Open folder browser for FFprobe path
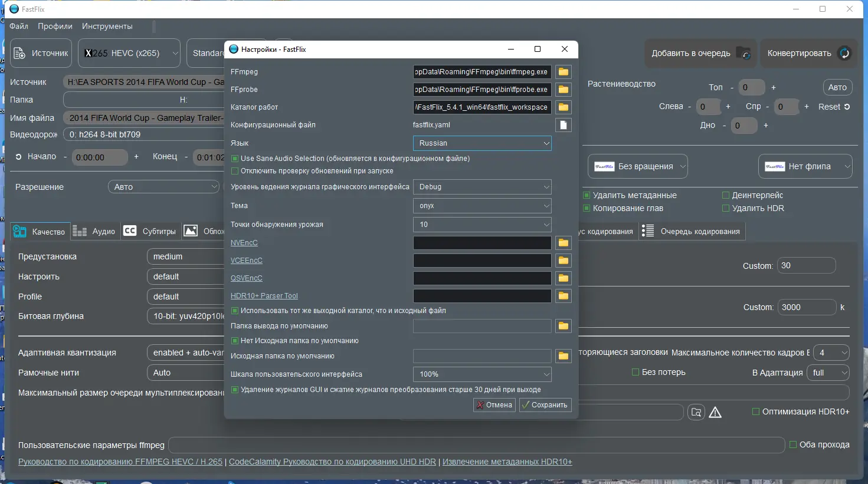The height and width of the screenshot is (484, 868). (564, 90)
